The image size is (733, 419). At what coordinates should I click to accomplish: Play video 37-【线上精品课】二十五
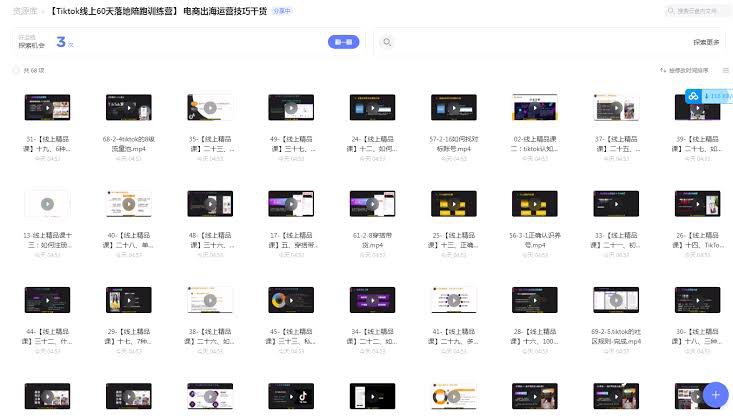616,108
